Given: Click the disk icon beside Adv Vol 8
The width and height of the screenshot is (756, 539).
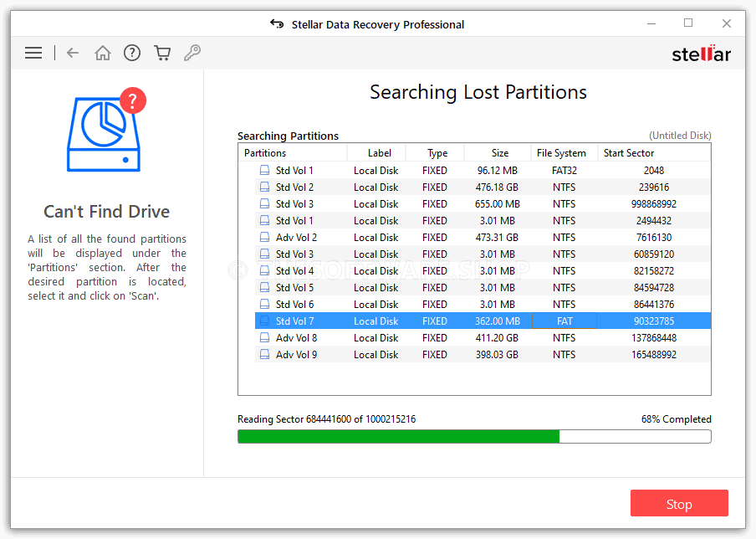Looking at the screenshot, I should tap(265, 338).
